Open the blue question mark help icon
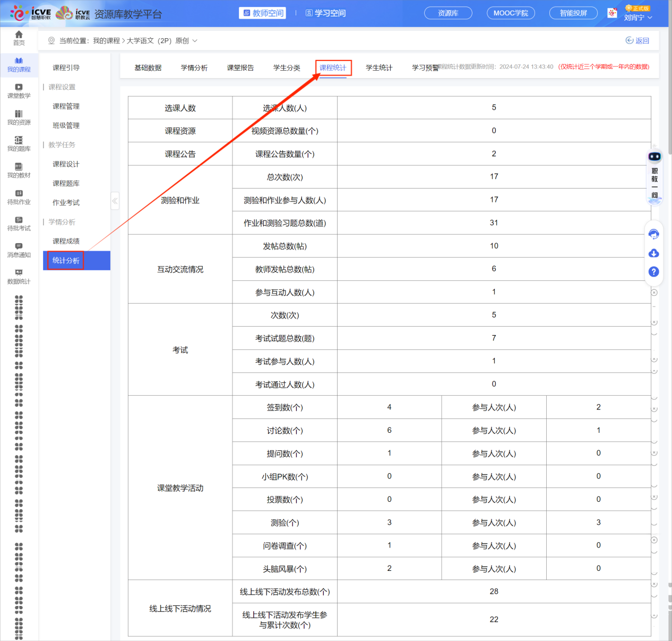 tap(654, 272)
